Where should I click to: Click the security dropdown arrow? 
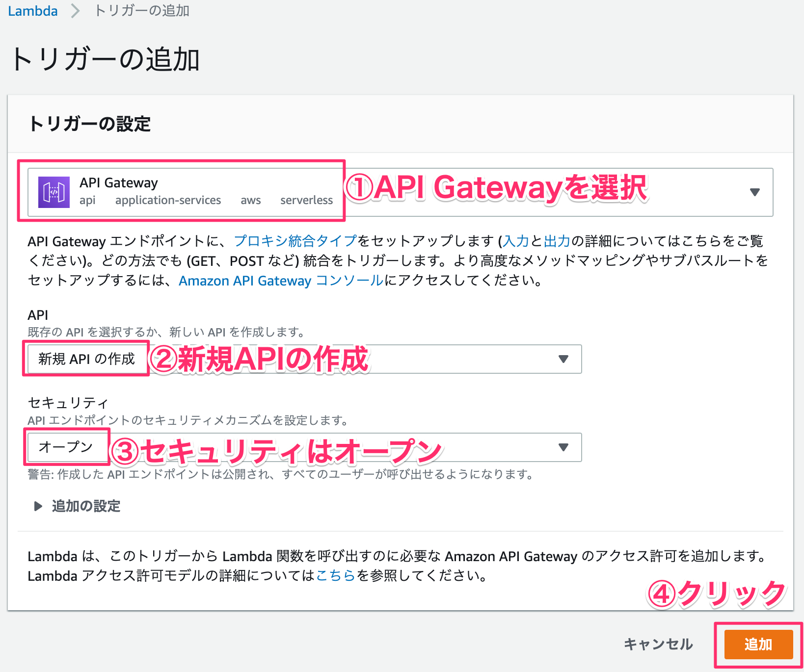coord(563,447)
